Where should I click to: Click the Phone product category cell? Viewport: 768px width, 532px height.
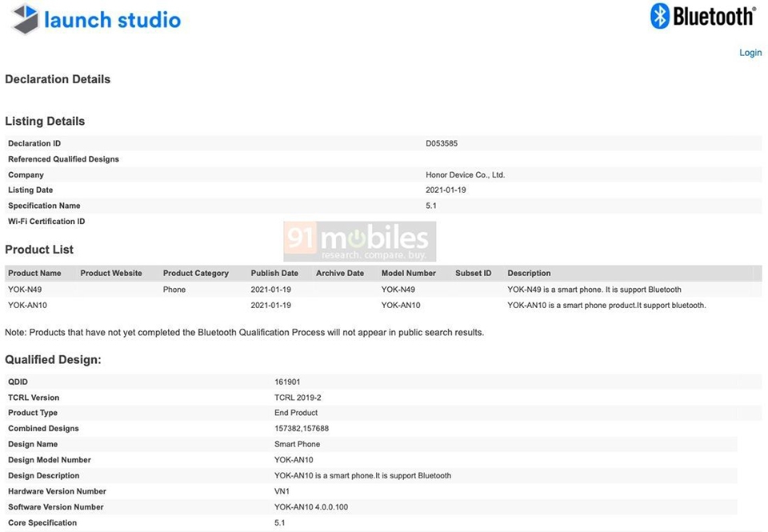point(174,290)
